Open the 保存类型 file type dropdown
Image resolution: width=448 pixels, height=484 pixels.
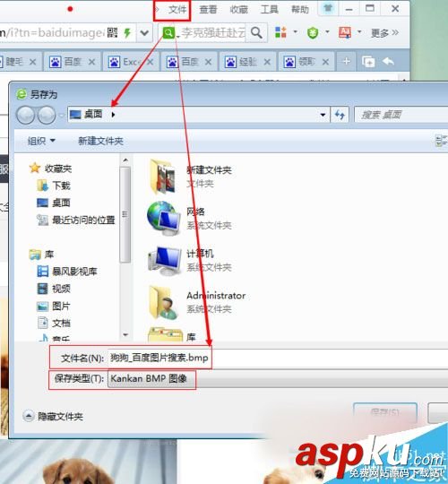coord(278,378)
